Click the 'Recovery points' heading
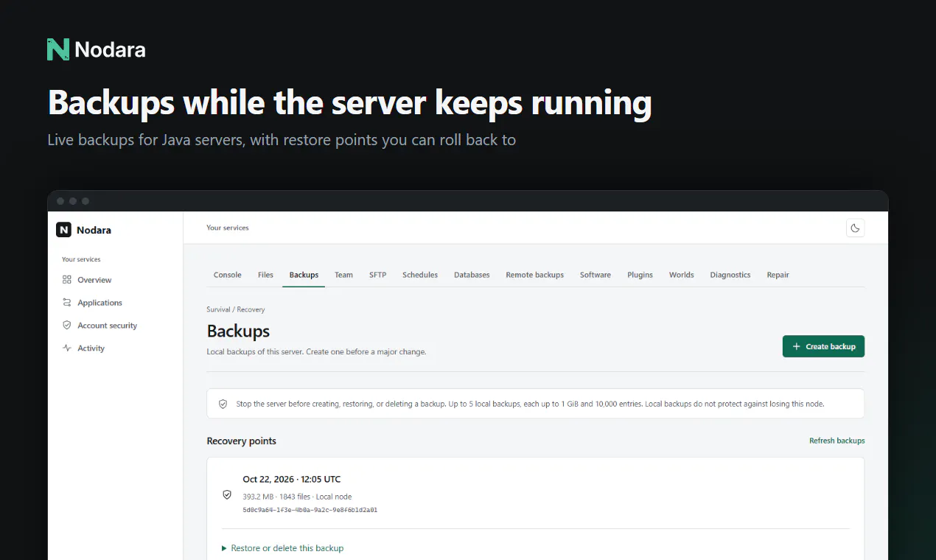 point(242,441)
